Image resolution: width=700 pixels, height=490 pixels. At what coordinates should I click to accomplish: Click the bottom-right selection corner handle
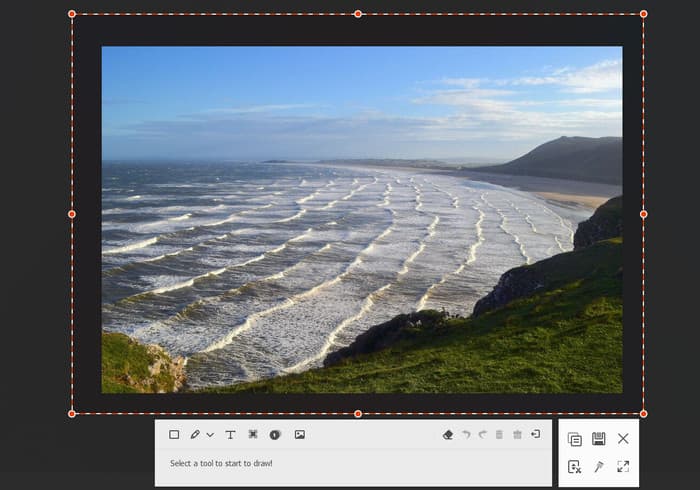click(x=643, y=414)
